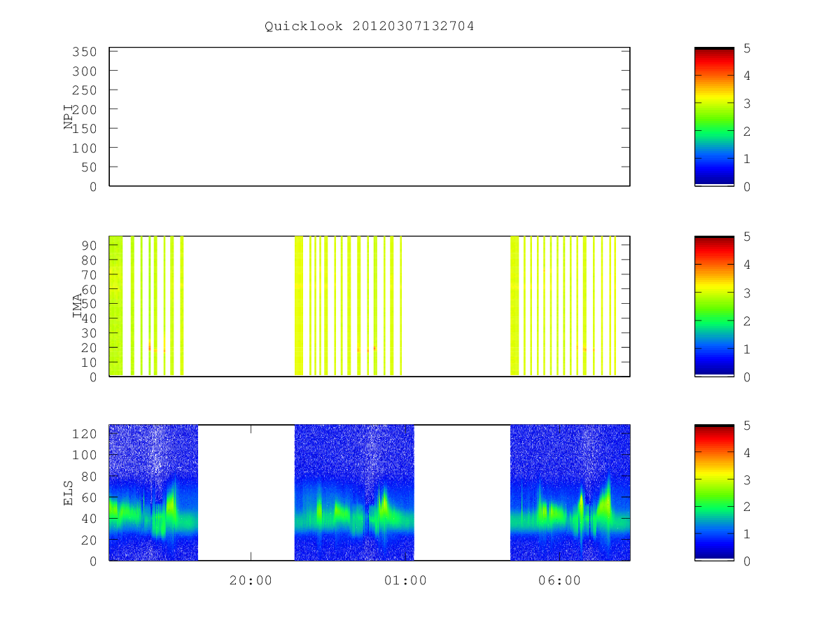Click the '350' tick on NPI axis
The width and height of the screenshot is (840, 630).
pyautogui.click(x=84, y=52)
